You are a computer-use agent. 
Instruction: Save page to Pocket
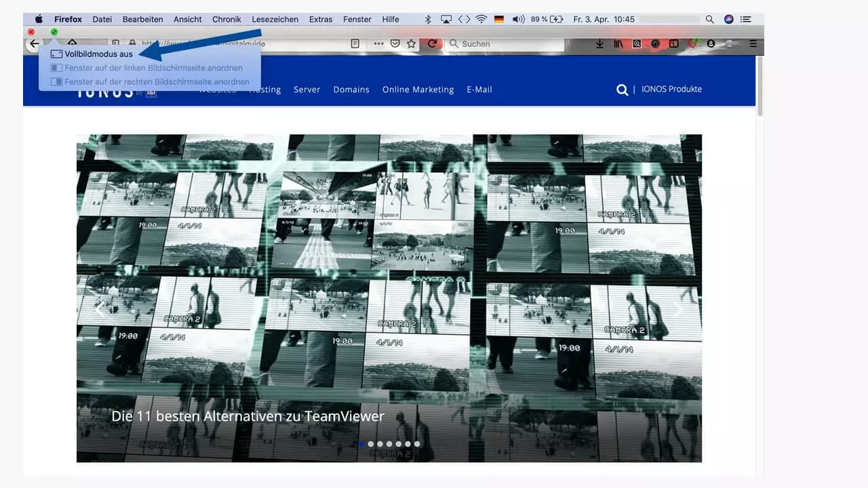coord(395,44)
